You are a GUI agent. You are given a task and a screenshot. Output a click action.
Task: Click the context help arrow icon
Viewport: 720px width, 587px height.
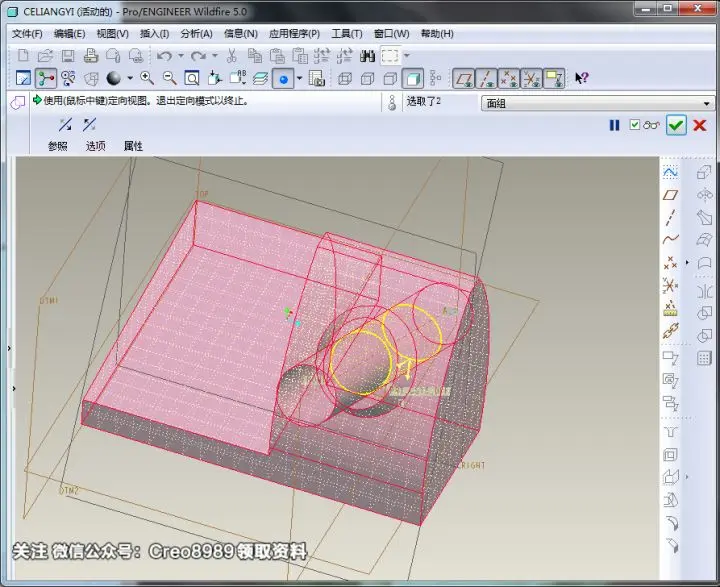[x=581, y=79]
